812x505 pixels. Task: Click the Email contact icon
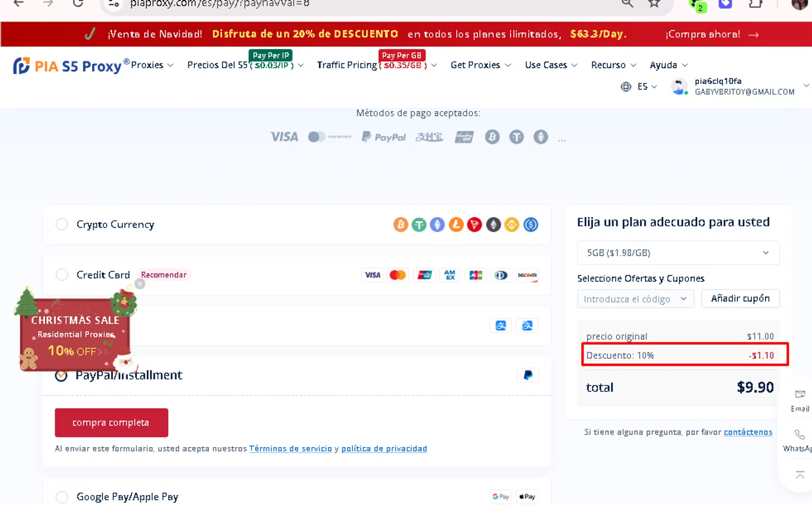click(x=800, y=394)
